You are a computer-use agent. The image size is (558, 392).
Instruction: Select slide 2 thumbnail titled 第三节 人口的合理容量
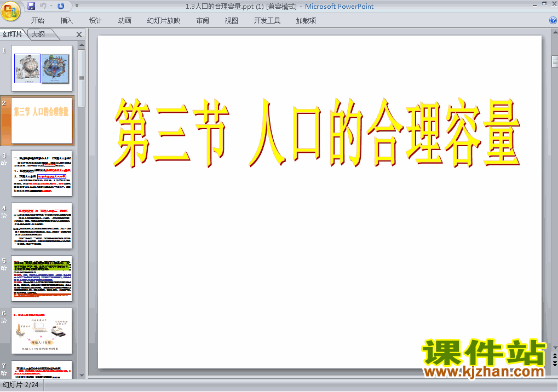click(x=42, y=120)
